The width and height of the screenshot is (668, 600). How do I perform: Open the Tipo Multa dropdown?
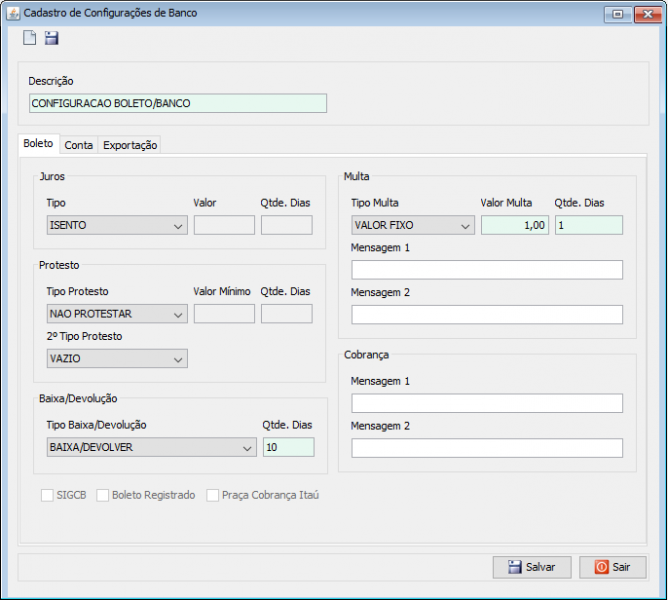(x=413, y=225)
